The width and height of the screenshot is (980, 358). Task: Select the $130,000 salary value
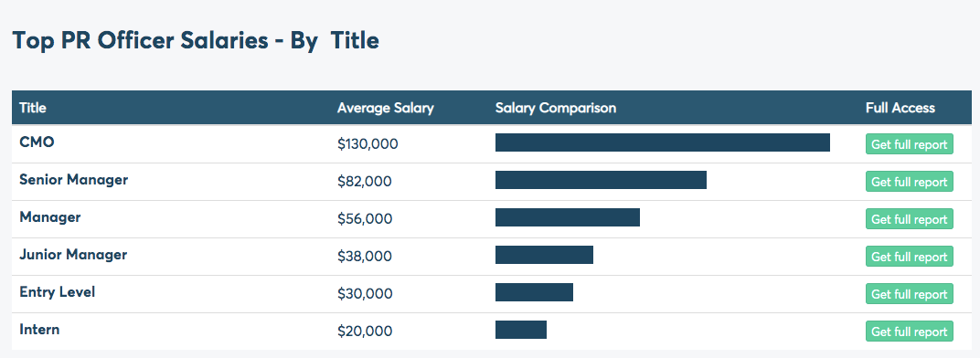pos(367,144)
